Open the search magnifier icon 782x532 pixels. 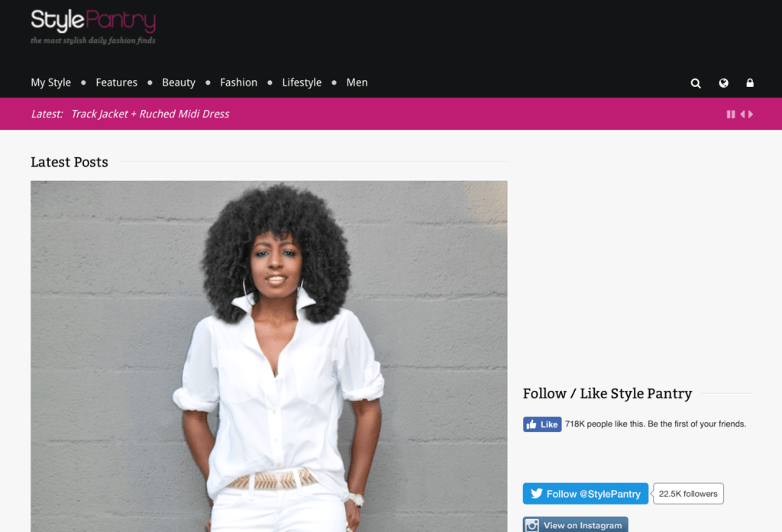tap(695, 83)
